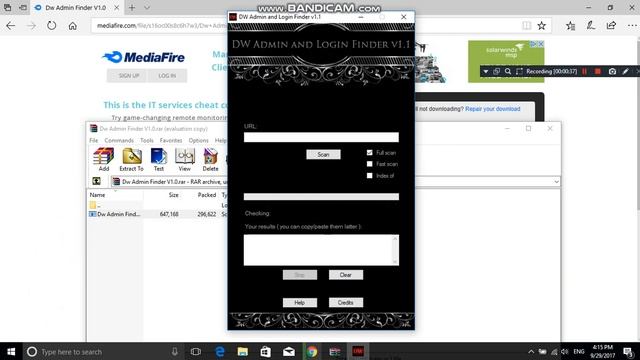Click the browser Forward arrow
This screenshot has height=360, width=640.
click(x=31, y=26)
